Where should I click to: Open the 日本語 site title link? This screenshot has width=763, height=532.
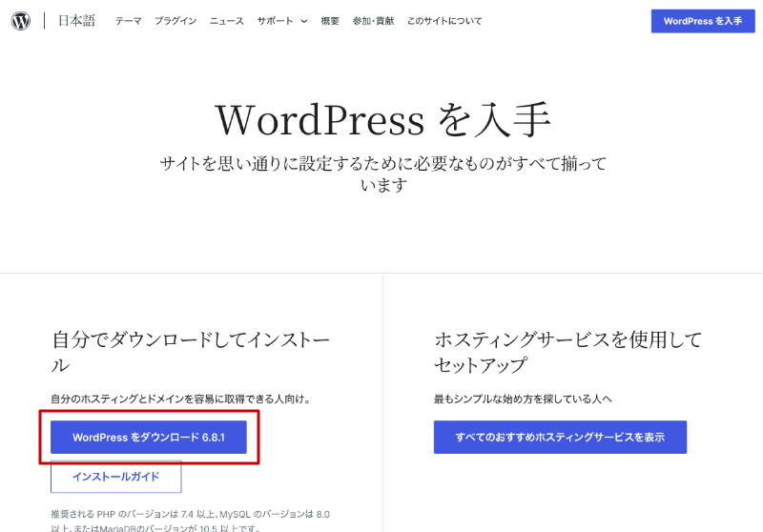pyautogui.click(x=76, y=21)
